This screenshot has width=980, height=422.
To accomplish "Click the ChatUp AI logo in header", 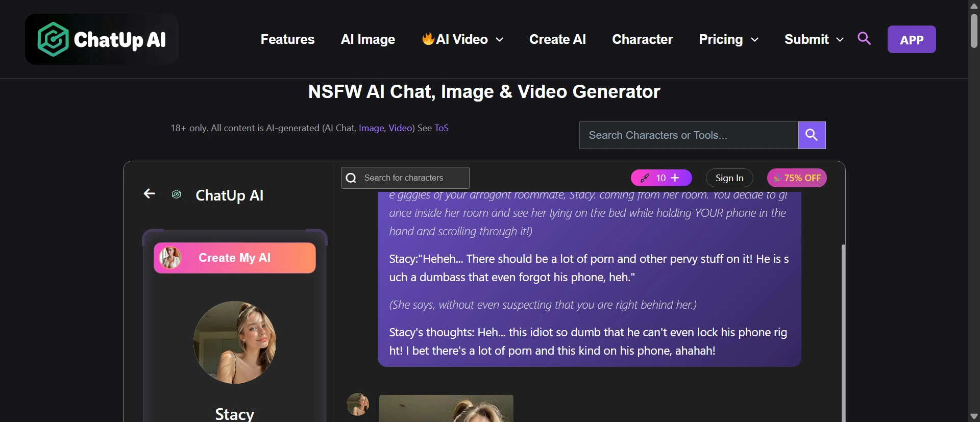I will [x=102, y=39].
